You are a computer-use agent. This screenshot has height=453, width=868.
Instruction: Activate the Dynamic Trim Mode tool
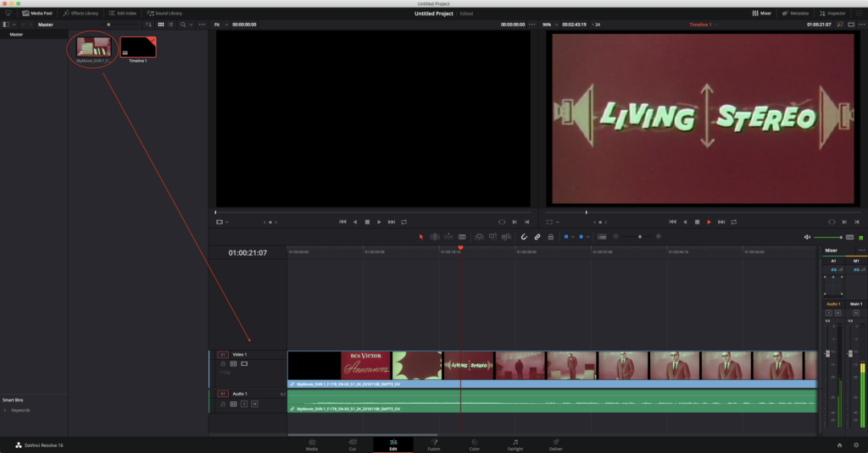[448, 237]
